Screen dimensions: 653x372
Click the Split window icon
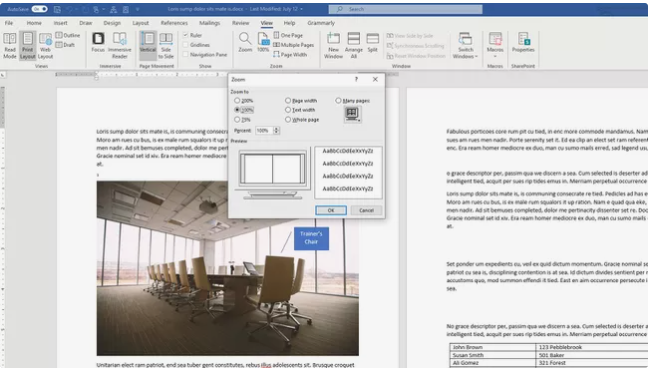372,42
